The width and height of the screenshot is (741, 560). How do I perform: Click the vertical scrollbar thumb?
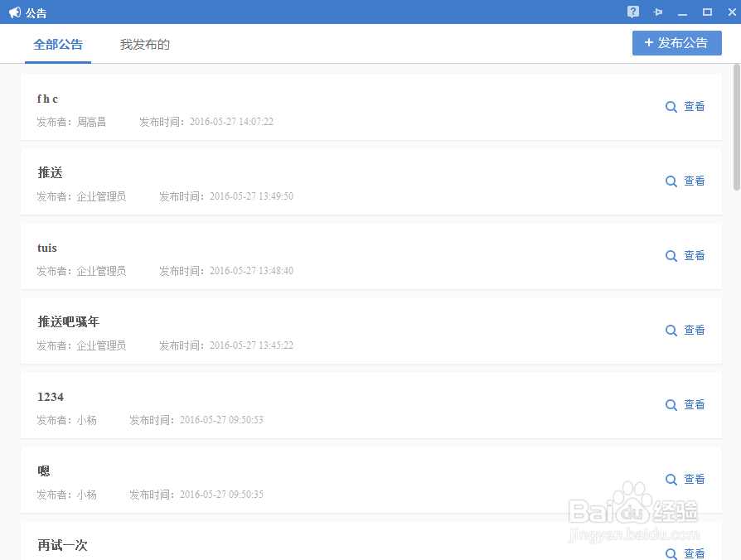click(x=736, y=128)
